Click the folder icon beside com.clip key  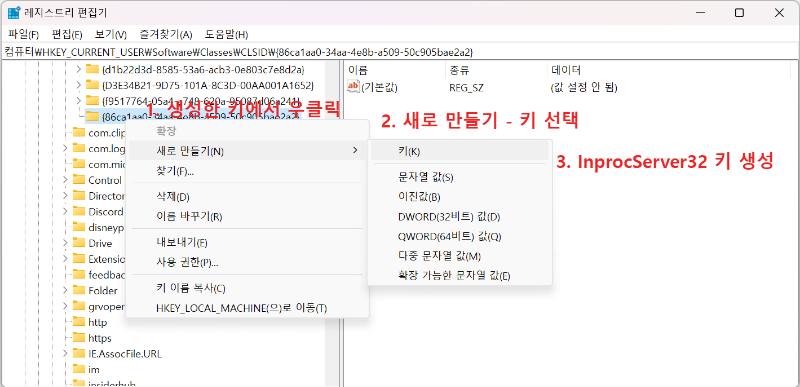(x=79, y=133)
